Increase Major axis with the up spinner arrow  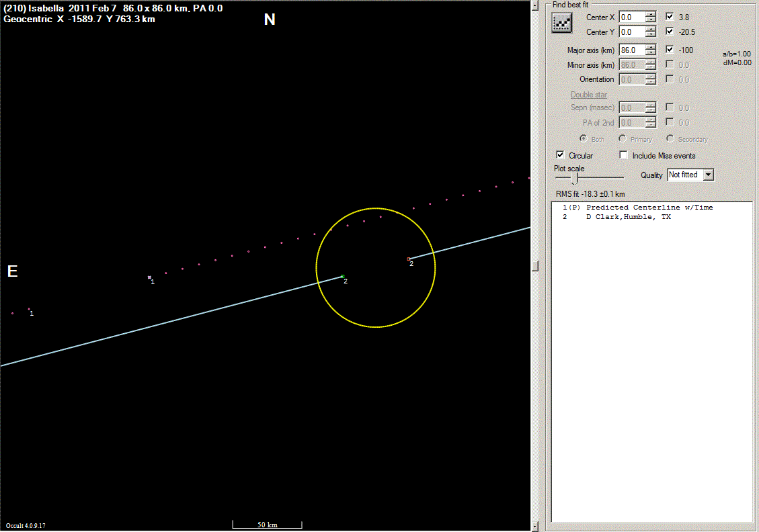(x=651, y=48)
